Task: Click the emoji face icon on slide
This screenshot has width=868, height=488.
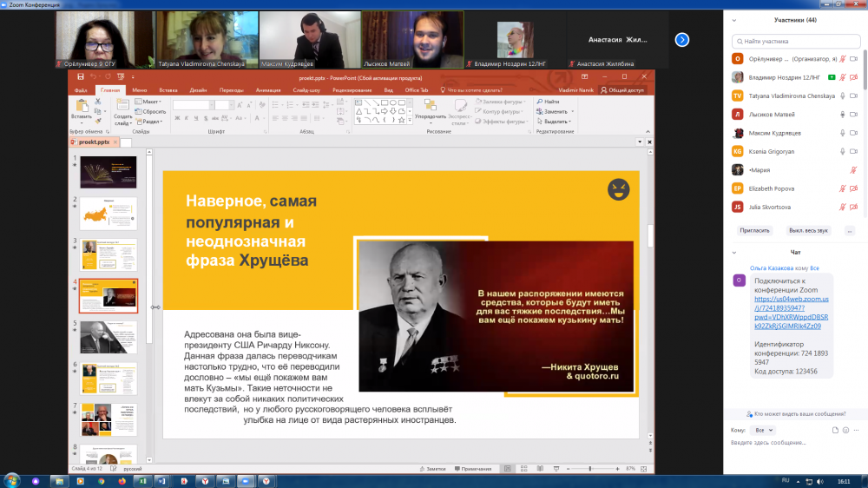Action: (618, 188)
